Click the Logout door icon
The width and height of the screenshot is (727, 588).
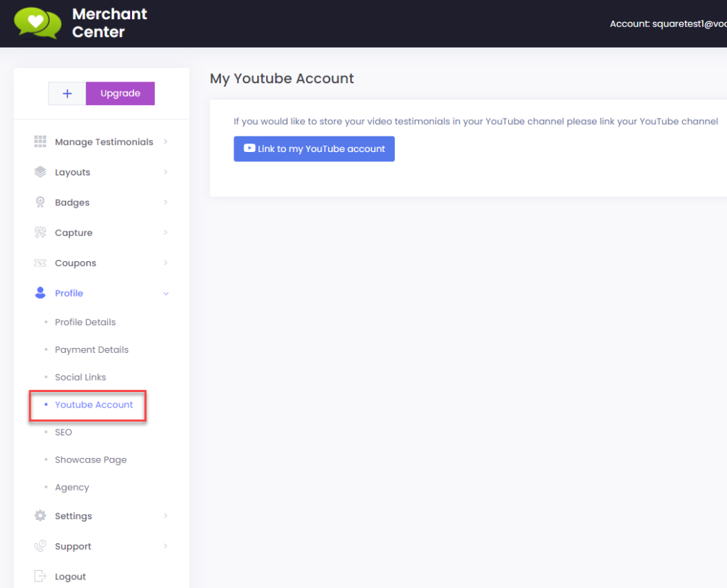pos(40,576)
